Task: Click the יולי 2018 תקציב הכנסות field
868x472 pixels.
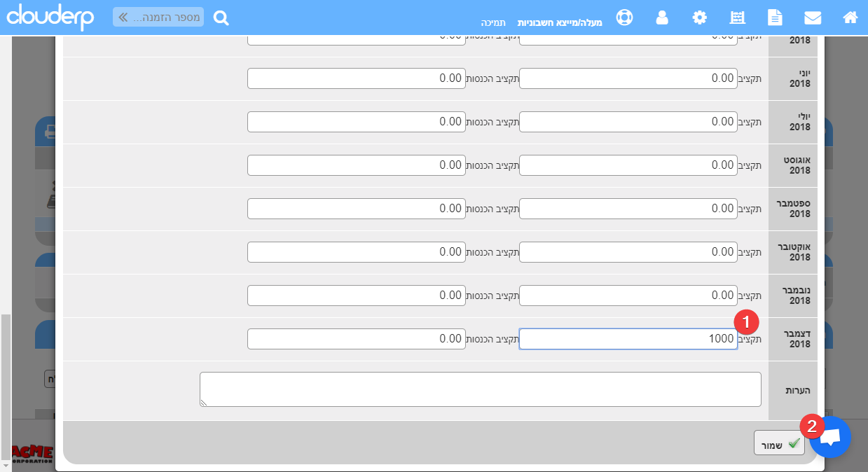Action: pos(356,122)
